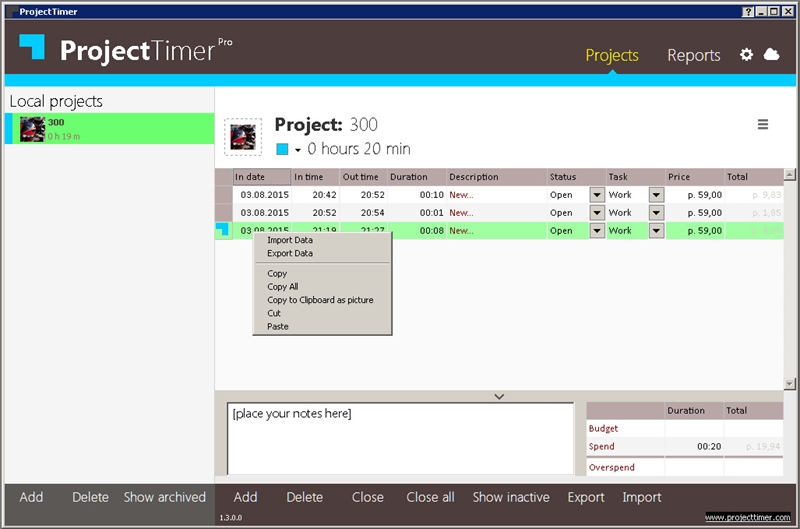Open the Task dropdown on the highlighted 00:08 row
Image resolution: width=800 pixels, height=529 pixels.
[656, 230]
